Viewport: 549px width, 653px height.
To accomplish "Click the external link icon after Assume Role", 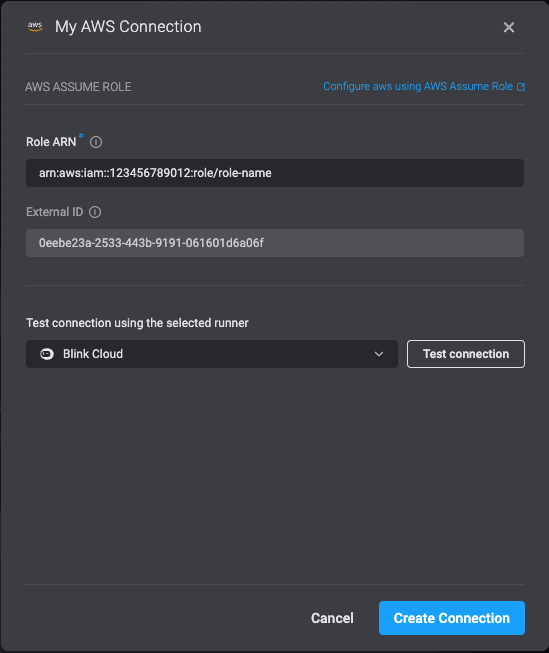I will tap(521, 87).
